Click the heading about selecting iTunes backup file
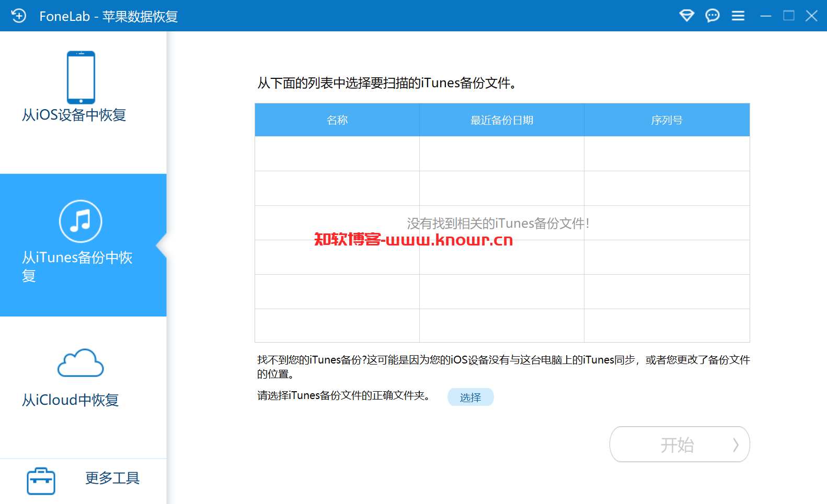827x504 pixels. 387,83
